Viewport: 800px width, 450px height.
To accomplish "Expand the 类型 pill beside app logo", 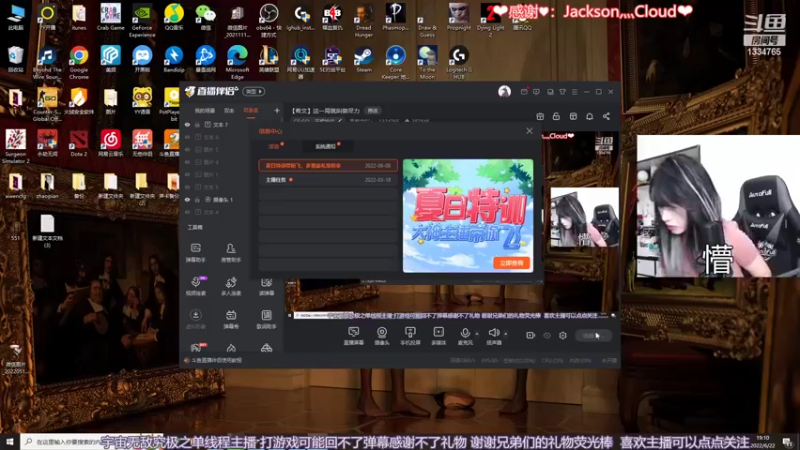I will point(254,91).
